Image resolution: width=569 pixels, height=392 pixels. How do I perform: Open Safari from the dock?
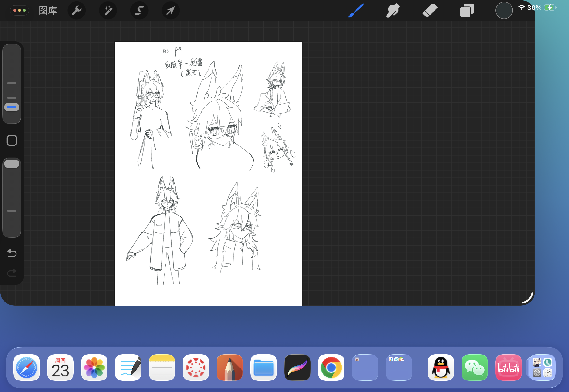[27, 367]
